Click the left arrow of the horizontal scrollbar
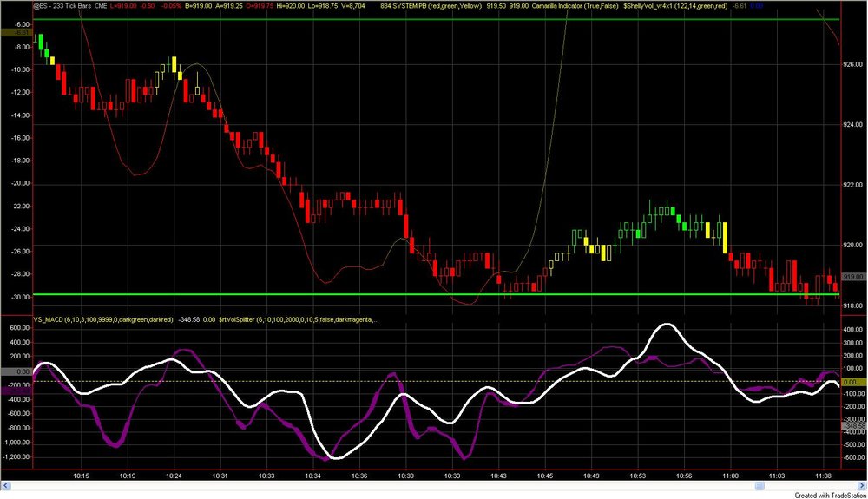This screenshot has height=499, width=868. point(5,486)
